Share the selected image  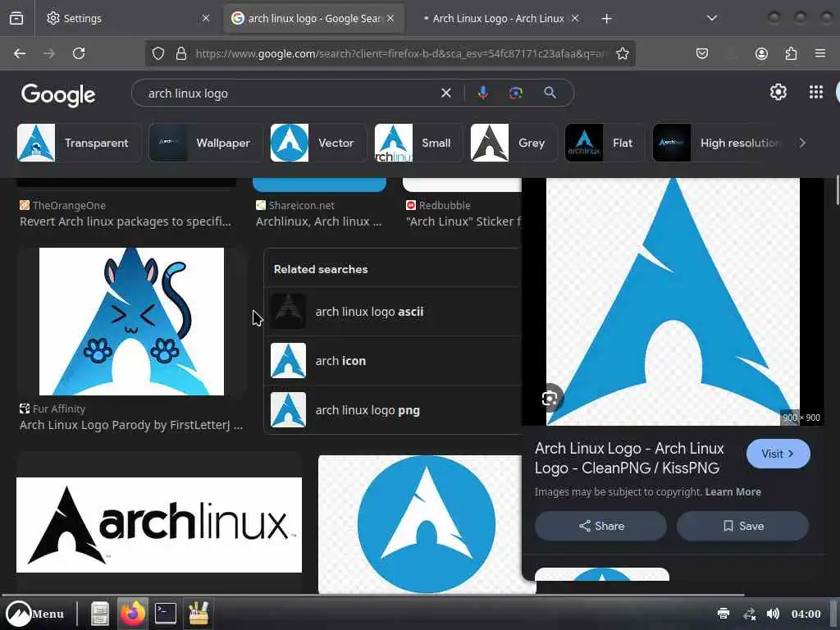tap(600, 526)
